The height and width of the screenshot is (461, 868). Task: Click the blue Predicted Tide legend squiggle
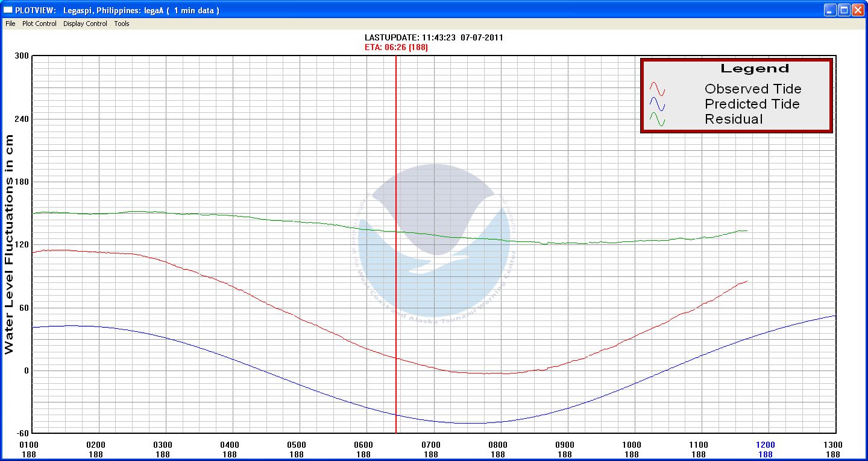657,104
